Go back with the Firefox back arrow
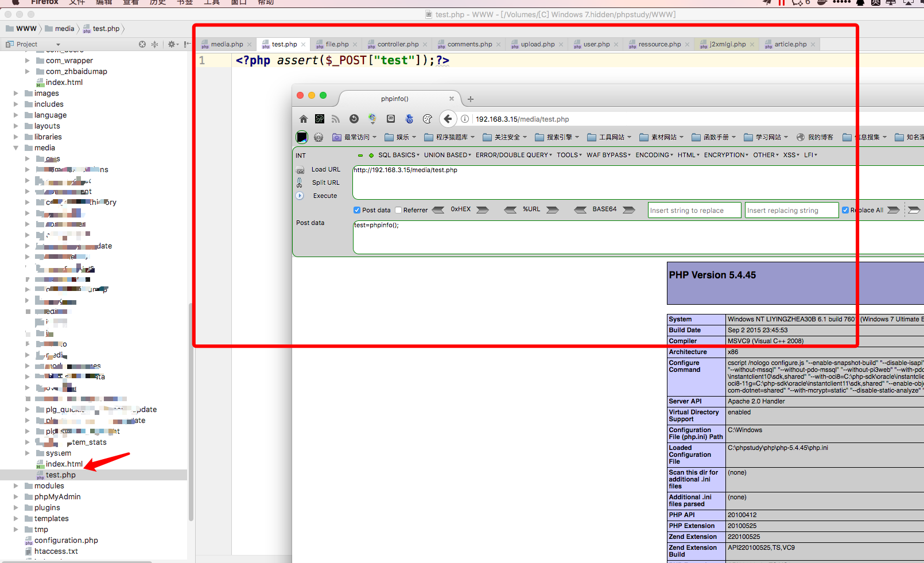This screenshot has height=563, width=924. [448, 119]
